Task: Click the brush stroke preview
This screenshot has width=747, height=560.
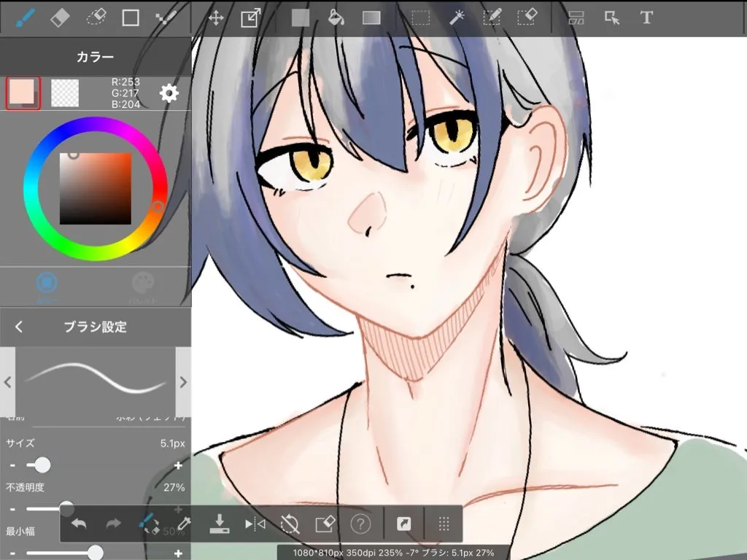Action: pos(96,382)
